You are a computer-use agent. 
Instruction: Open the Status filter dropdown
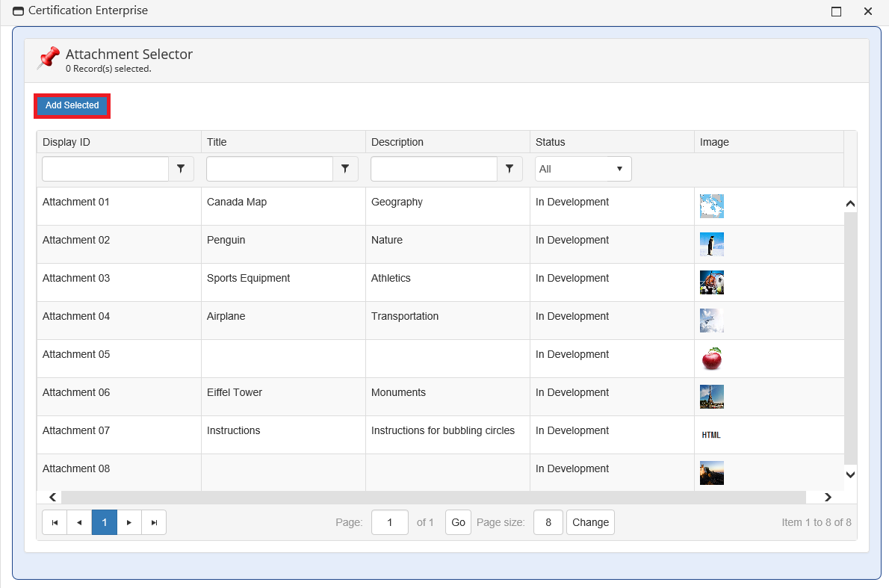tap(583, 169)
